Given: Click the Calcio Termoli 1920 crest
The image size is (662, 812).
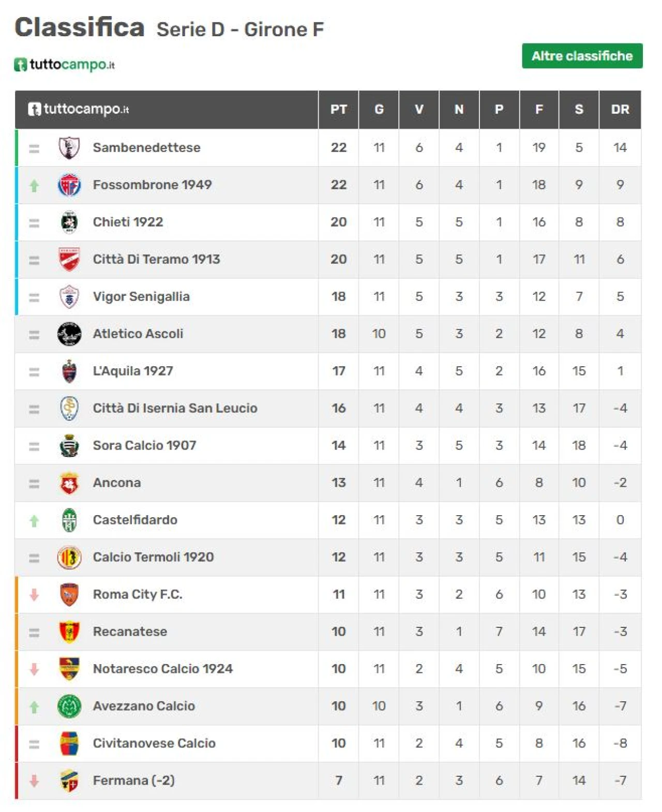Looking at the screenshot, I should pyautogui.click(x=69, y=558).
